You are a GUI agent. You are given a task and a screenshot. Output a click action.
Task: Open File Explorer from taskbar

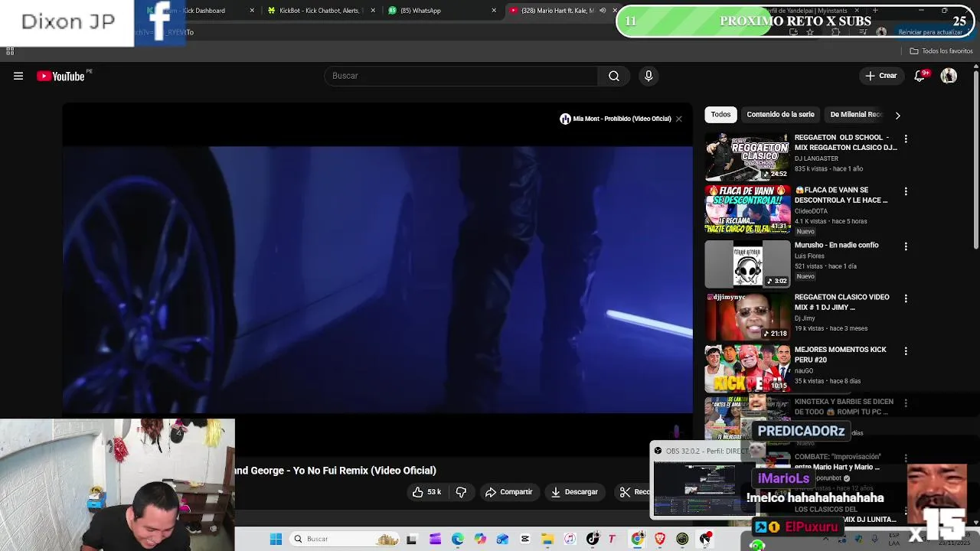pos(547,539)
